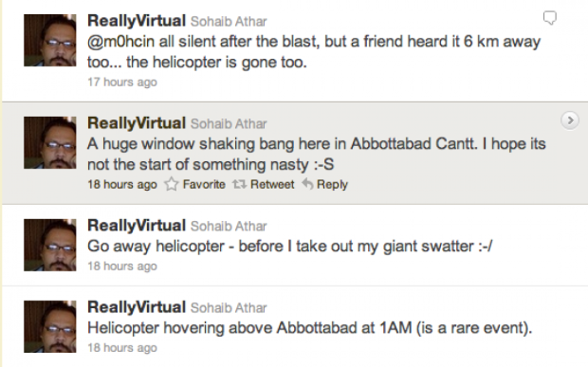Click the Sohaib Athar name on swatter tweet
Image resolution: width=588 pixels, height=367 pixels.
(x=229, y=226)
